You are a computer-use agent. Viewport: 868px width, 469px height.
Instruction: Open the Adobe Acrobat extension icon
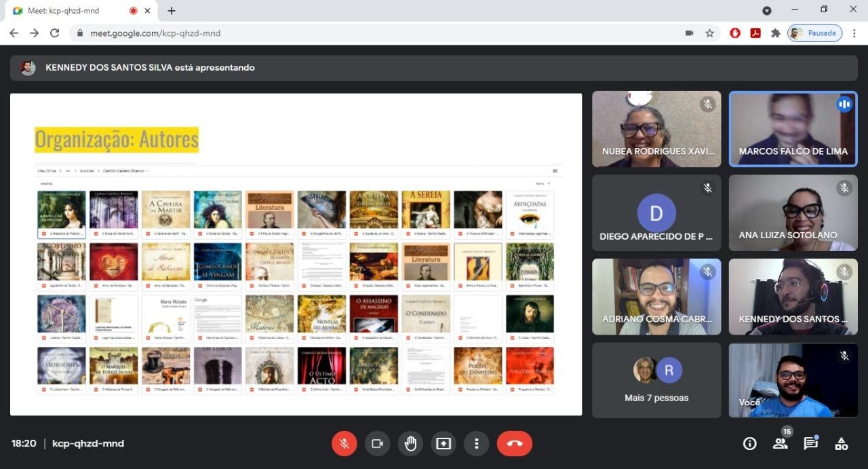point(755,33)
